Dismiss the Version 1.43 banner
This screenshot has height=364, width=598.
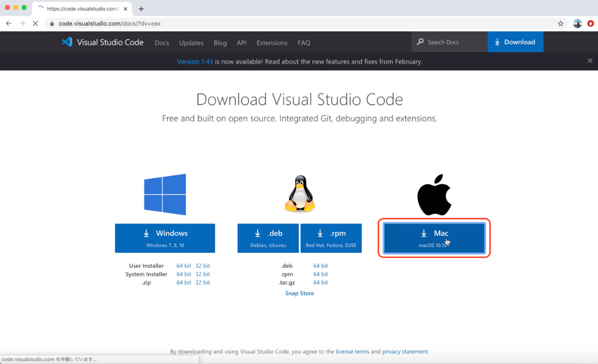(x=590, y=61)
